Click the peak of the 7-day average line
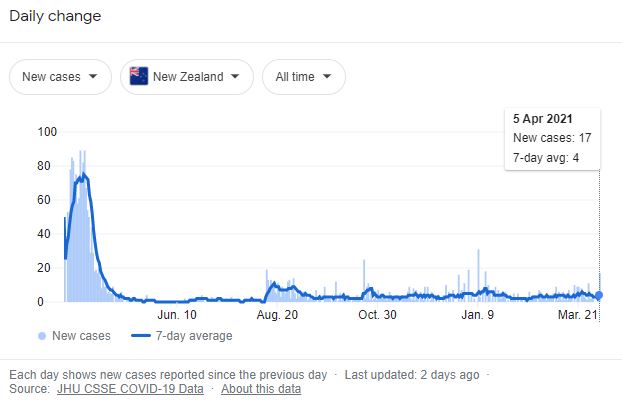Screen dimensions: 622x402 [83, 175]
